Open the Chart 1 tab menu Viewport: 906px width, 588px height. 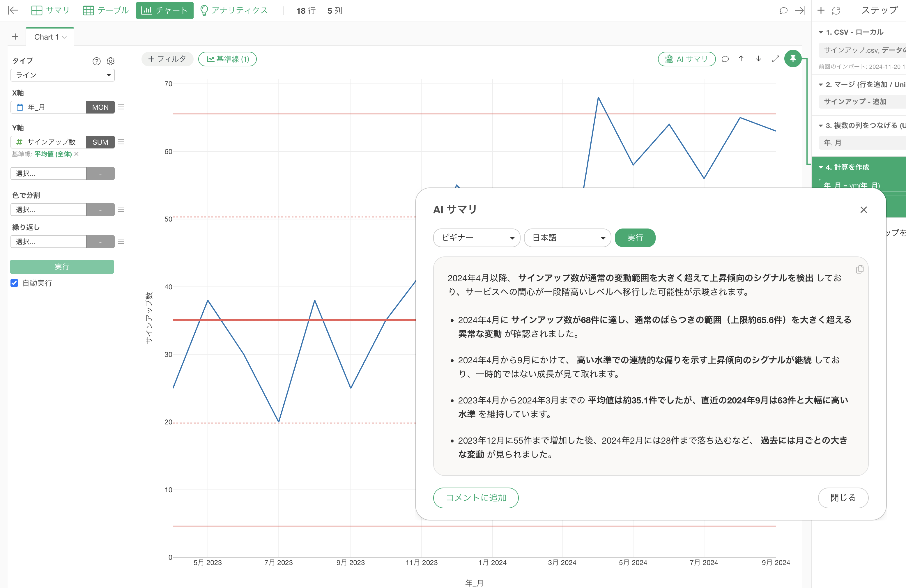click(x=64, y=37)
